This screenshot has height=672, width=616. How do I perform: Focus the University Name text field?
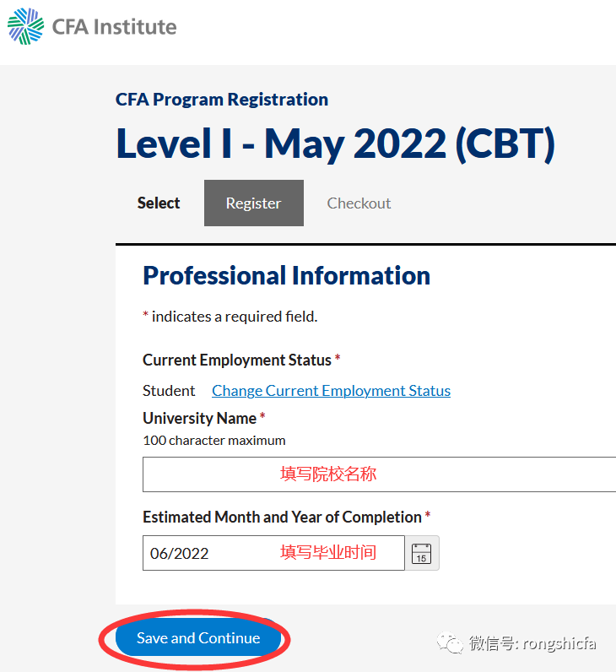point(379,474)
